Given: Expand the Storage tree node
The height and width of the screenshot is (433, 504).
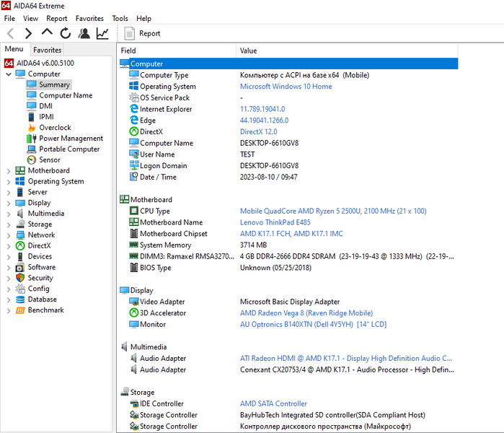Looking at the screenshot, I should click(9, 224).
